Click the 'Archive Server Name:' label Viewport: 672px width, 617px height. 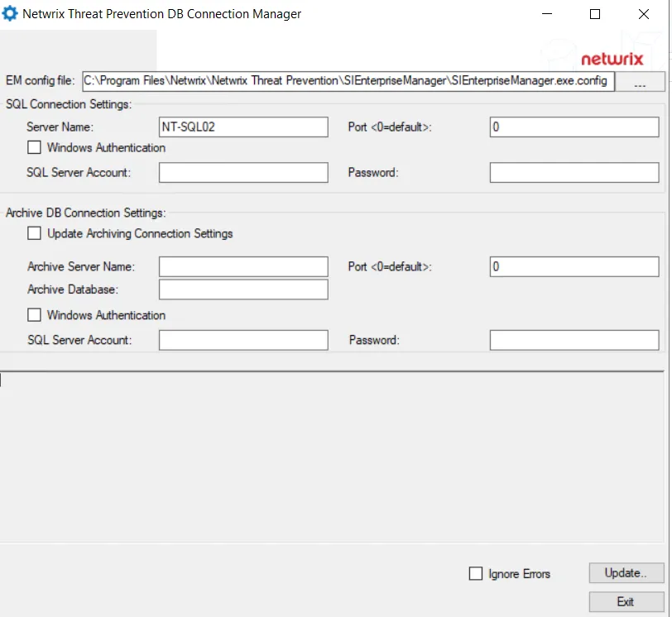coord(81,267)
